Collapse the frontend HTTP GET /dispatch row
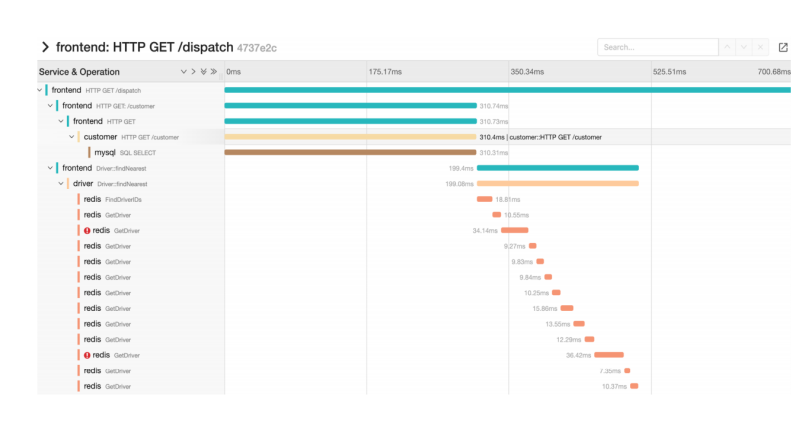The width and height of the screenshot is (806, 421). (x=39, y=90)
